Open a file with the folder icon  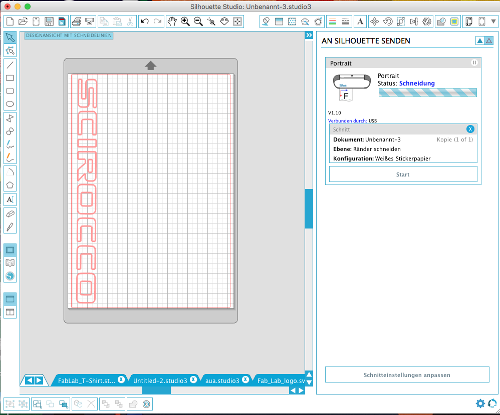pos(23,22)
